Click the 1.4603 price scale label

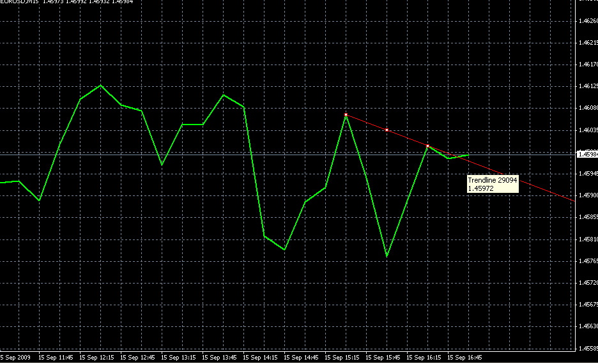pyautogui.click(x=588, y=130)
